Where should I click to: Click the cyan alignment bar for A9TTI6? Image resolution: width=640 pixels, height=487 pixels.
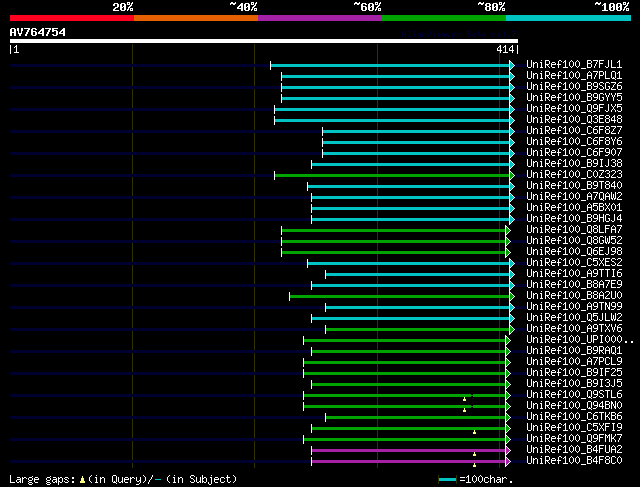[x=418, y=275]
